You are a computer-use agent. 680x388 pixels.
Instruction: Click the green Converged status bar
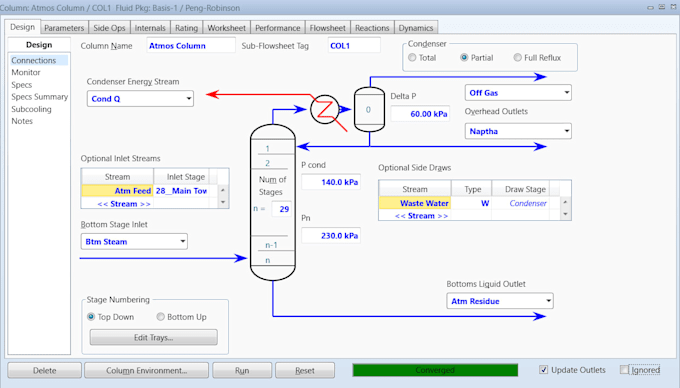[x=435, y=370]
